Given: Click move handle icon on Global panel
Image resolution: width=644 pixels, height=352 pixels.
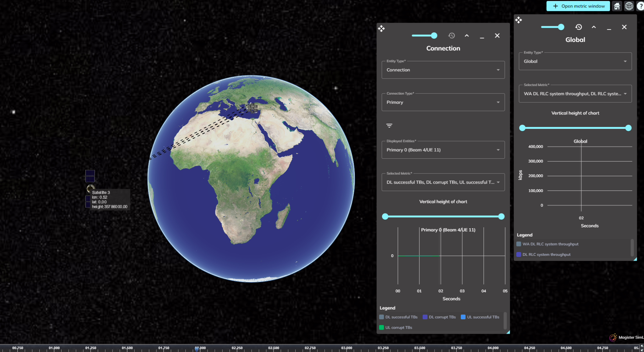Looking at the screenshot, I should coord(519,20).
